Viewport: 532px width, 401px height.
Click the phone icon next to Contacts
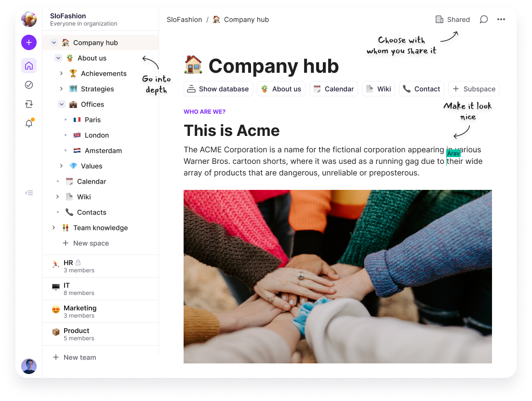click(x=69, y=212)
